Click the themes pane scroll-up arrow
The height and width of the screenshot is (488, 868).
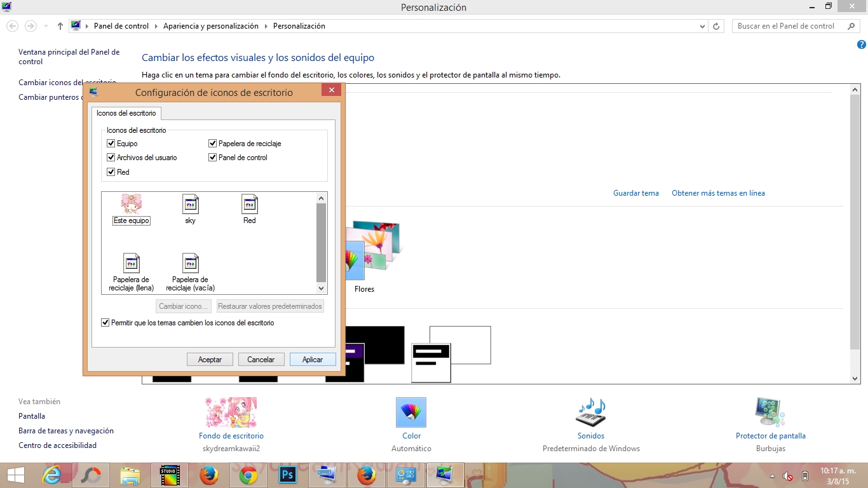(855, 90)
